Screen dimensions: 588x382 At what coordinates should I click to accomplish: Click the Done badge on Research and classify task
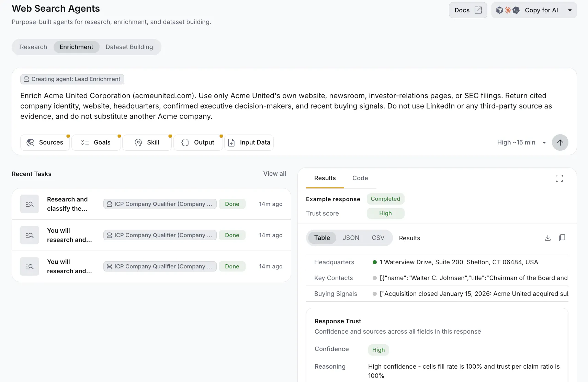(x=232, y=204)
